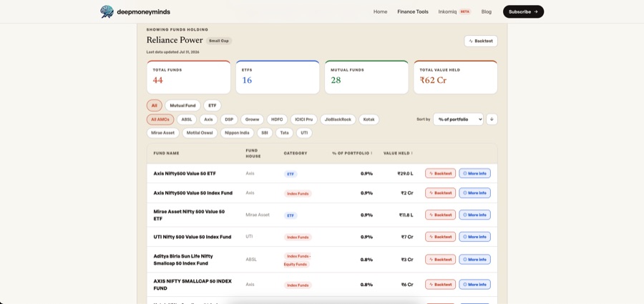644x304 pixels.
Task: Select AXIS NIFTY SMALLCAP 50 INDEX FUND name
Action: click(x=192, y=284)
